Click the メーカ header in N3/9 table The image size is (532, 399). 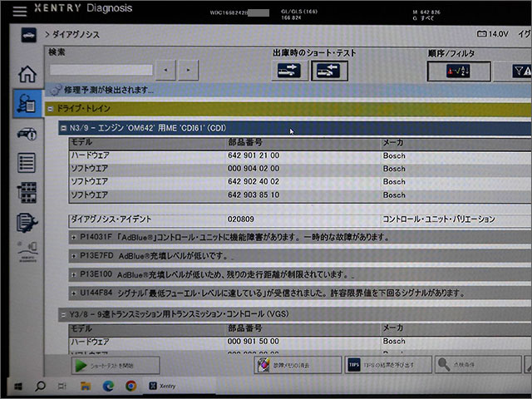tap(393, 143)
